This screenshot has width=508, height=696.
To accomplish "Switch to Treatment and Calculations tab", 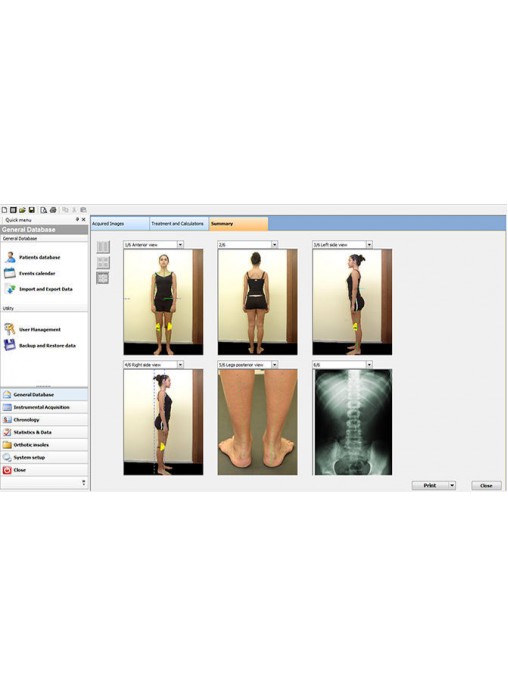I will [179, 224].
